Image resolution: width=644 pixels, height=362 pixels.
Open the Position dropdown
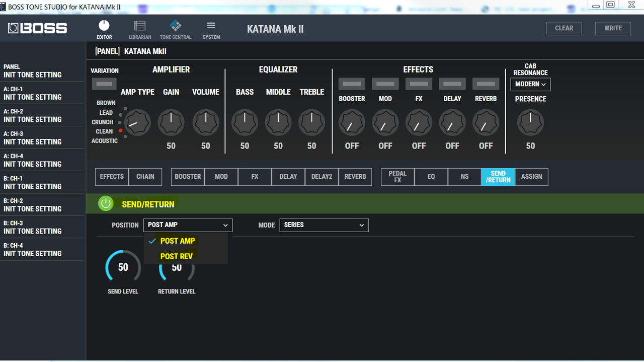(x=188, y=225)
